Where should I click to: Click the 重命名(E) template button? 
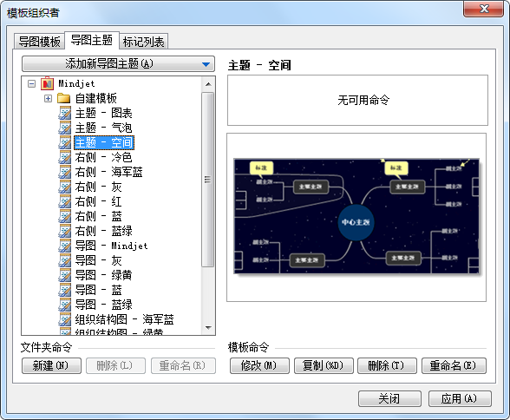click(x=454, y=365)
